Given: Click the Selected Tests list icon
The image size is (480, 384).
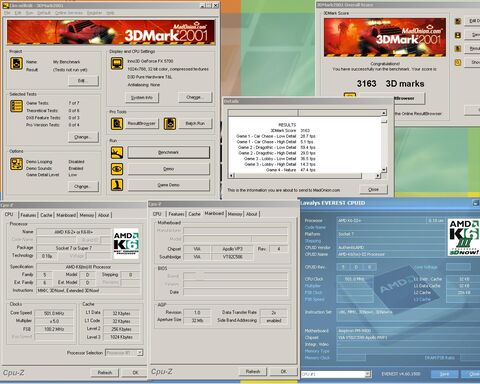Looking at the screenshot, I should [16, 106].
